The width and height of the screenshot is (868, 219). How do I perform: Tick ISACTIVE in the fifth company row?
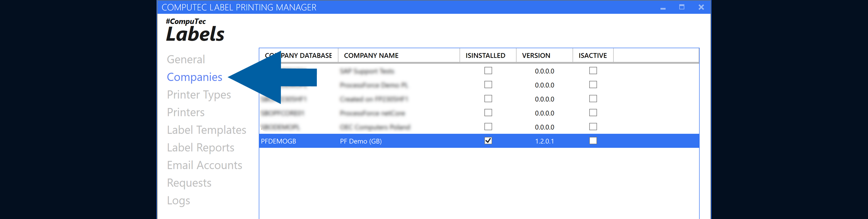pyautogui.click(x=593, y=127)
